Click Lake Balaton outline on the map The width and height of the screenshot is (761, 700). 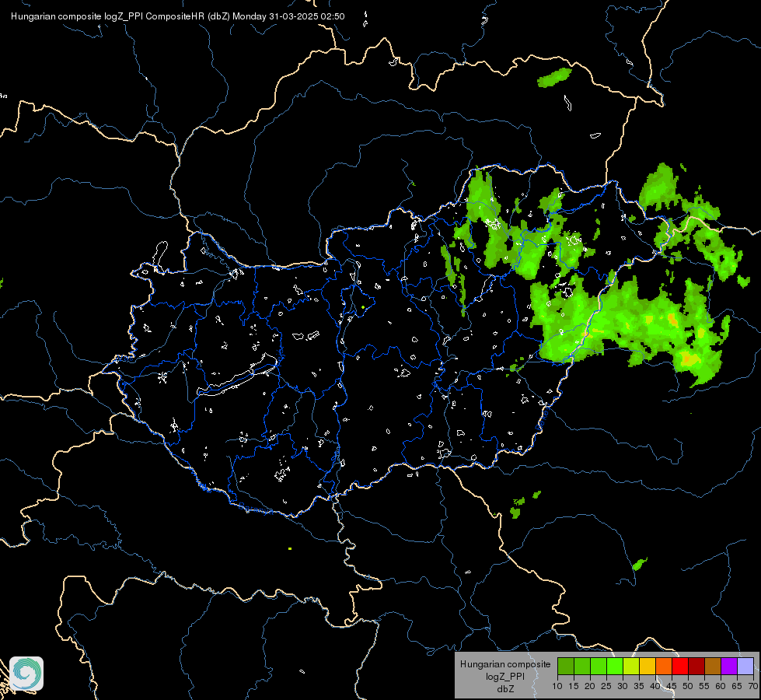click(x=237, y=376)
